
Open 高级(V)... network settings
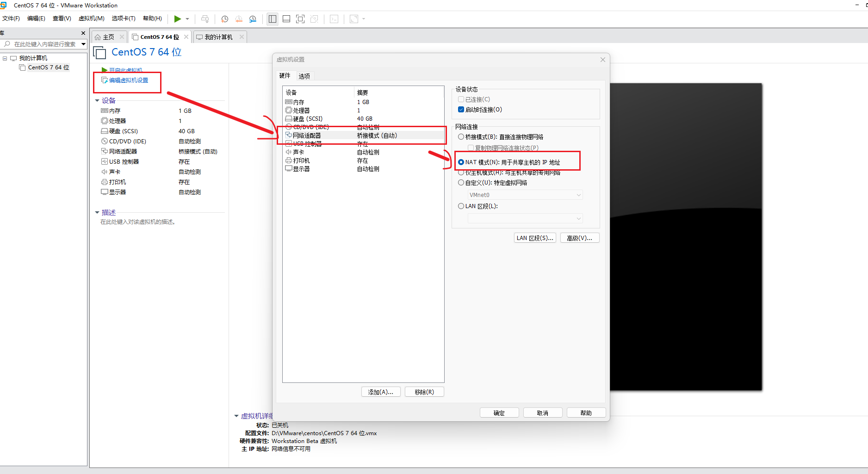(580, 238)
